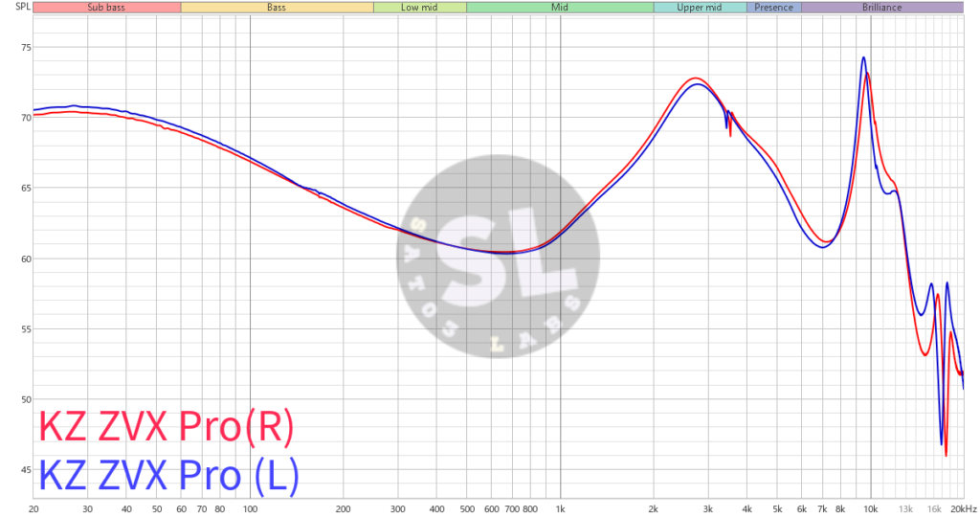This screenshot has height=518, width=980.
Task: Click the 100 tick on the frequency axis
Action: click(250, 509)
